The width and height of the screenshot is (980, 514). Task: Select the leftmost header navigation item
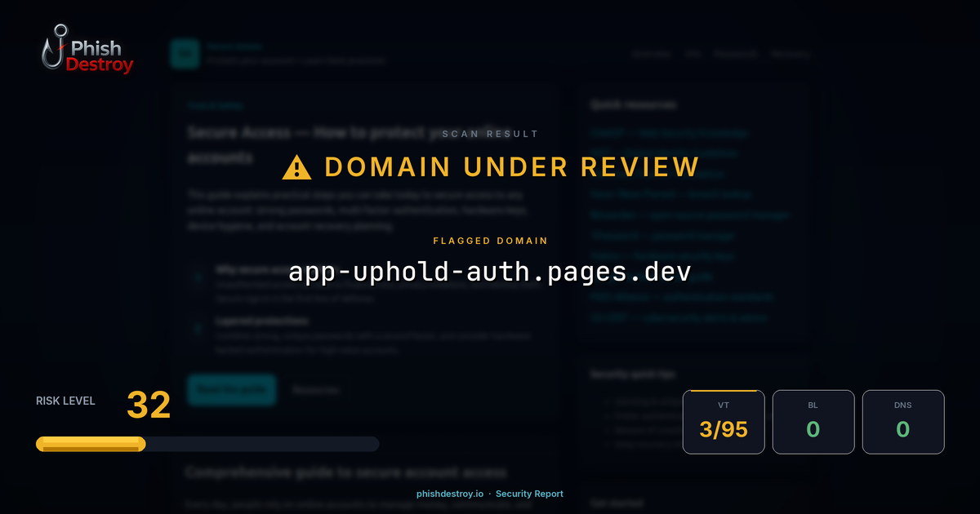click(x=651, y=53)
